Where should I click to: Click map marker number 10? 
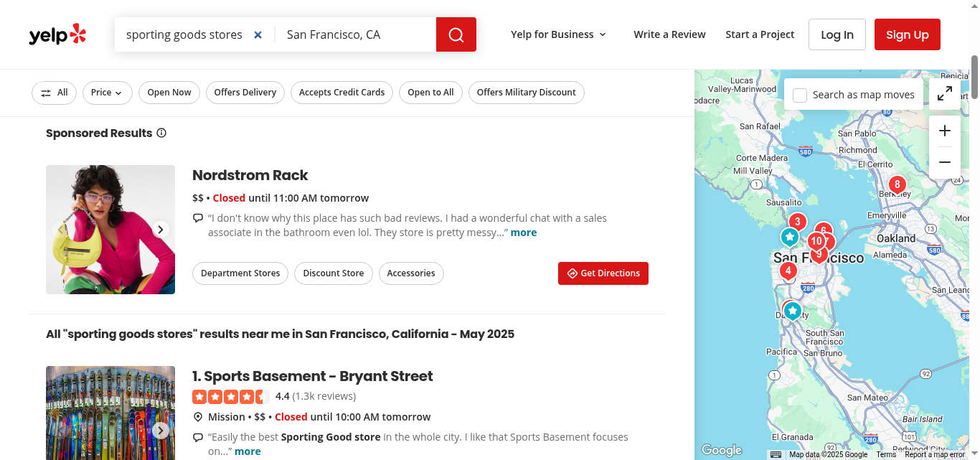[x=816, y=242]
